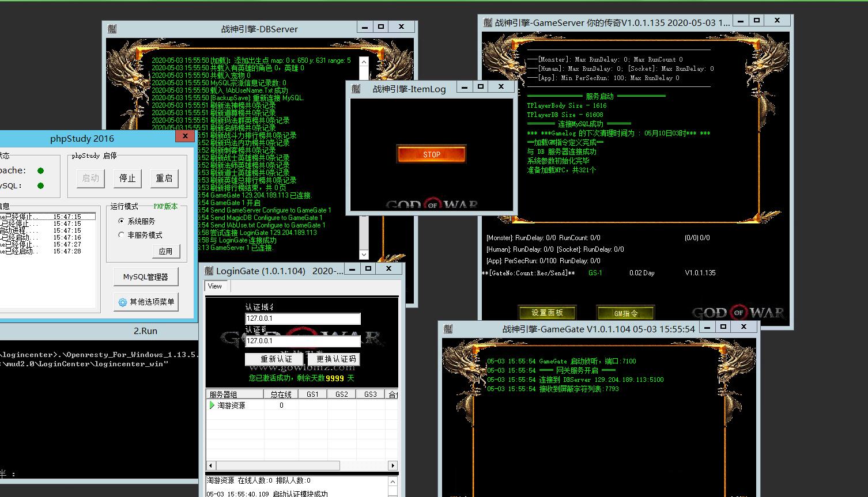Image resolution: width=868 pixels, height=497 pixels.
Task: Click the 重新认证 button
Action: click(276, 359)
